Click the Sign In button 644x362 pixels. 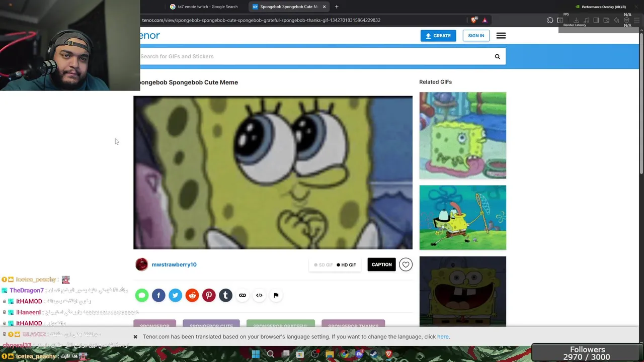pyautogui.click(x=476, y=36)
